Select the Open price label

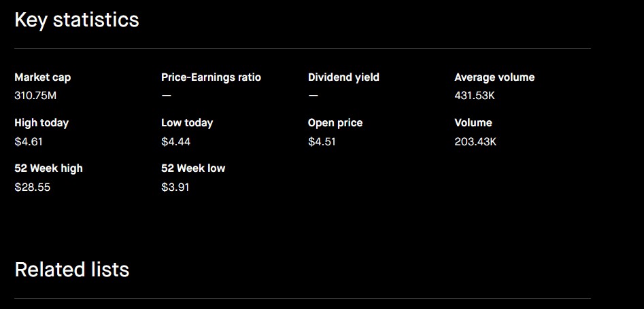[x=335, y=123]
